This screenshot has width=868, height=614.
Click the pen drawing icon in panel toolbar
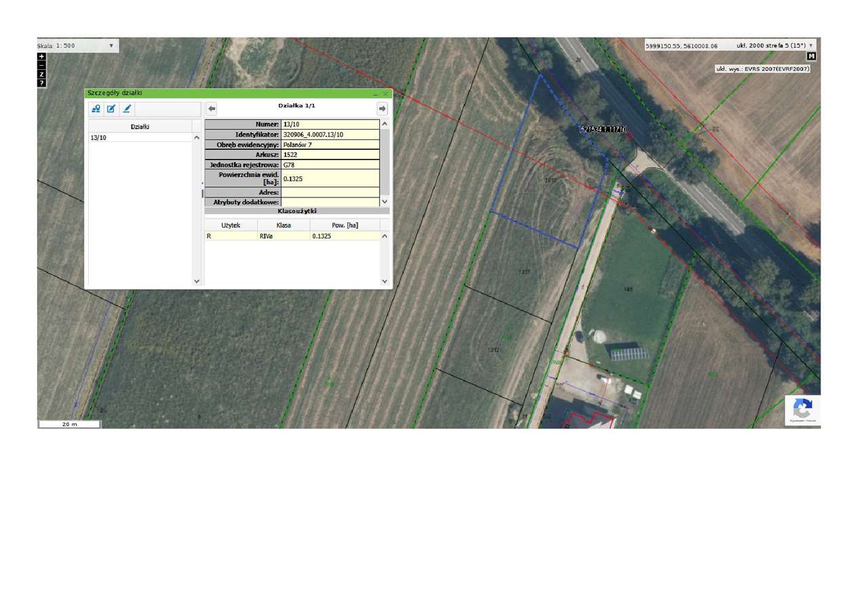pos(127,109)
